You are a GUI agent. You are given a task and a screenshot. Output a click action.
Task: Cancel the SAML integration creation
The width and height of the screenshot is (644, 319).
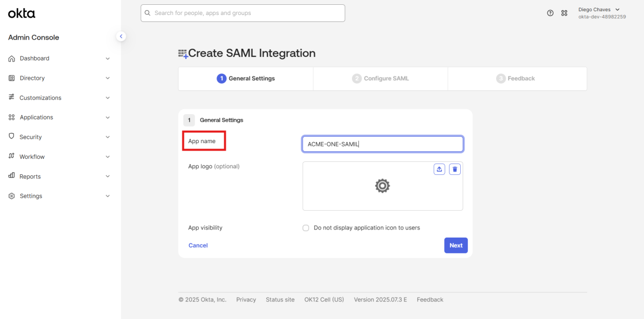point(198,246)
